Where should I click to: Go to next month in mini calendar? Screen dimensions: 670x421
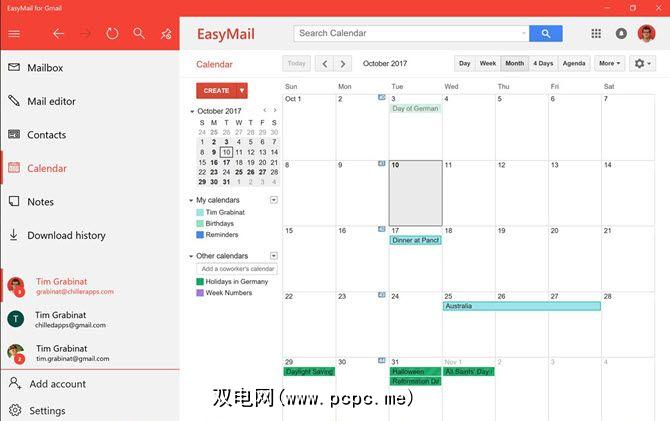[275, 111]
